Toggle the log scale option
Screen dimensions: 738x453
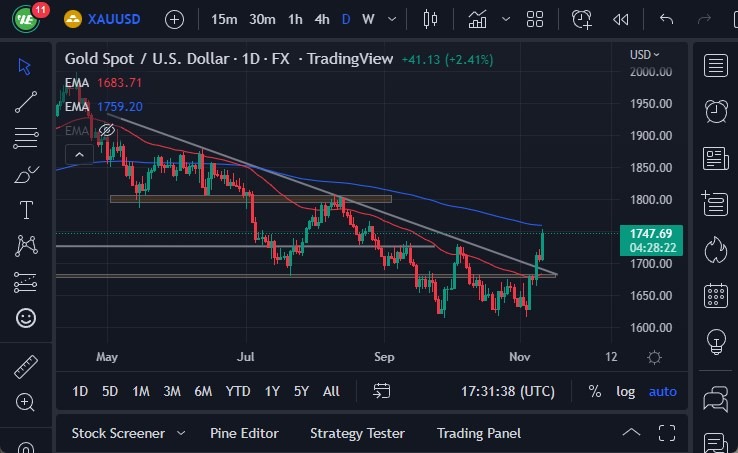pos(625,391)
